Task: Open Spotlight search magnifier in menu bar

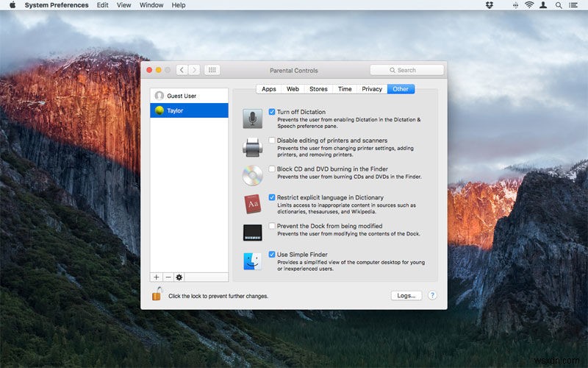Action: pyautogui.click(x=560, y=5)
